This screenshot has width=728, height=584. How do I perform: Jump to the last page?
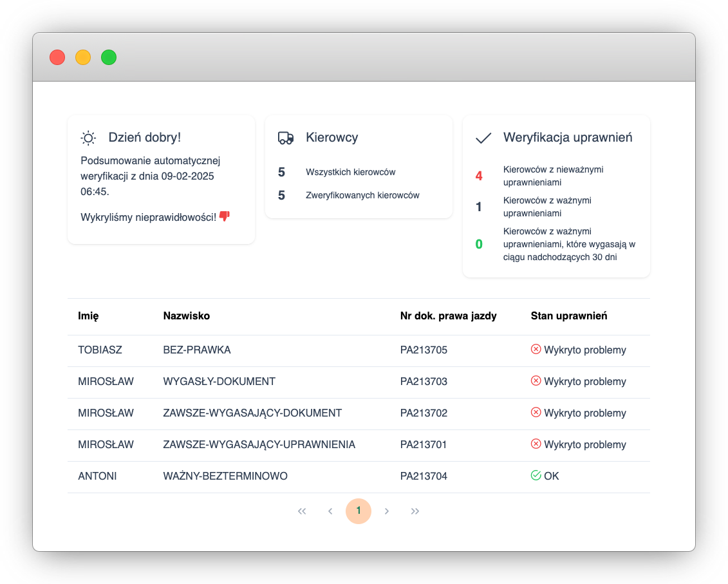click(415, 511)
